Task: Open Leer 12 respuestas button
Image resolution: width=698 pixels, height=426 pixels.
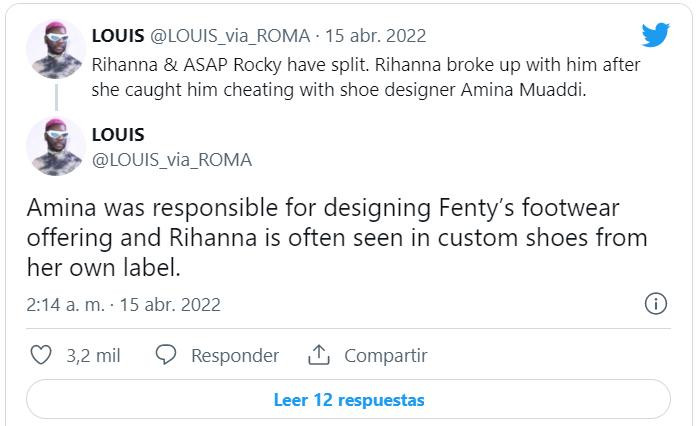Action: tap(348, 399)
